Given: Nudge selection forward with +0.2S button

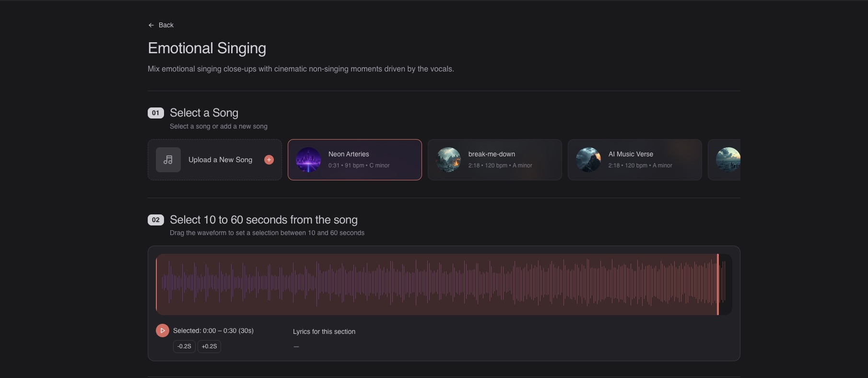Looking at the screenshot, I should [x=209, y=346].
